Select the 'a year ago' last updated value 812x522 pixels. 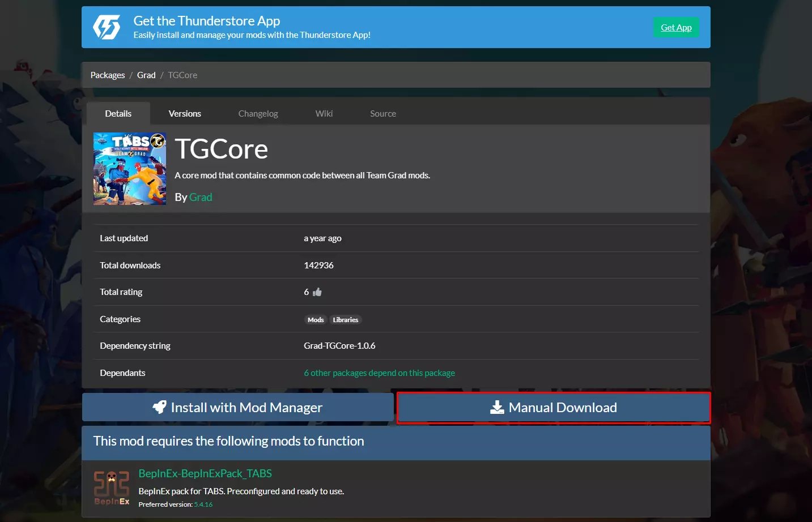click(x=322, y=238)
